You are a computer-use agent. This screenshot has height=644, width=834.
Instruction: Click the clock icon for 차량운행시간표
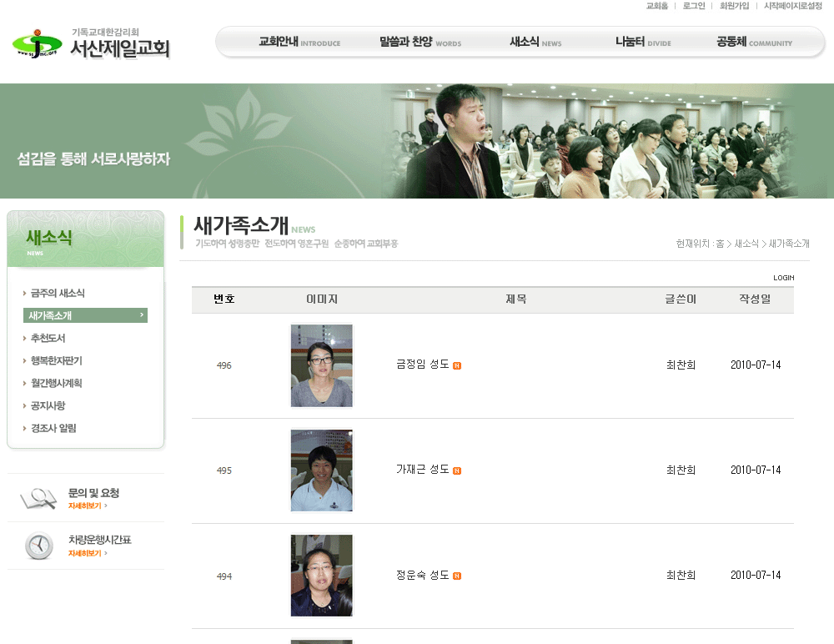(x=39, y=546)
